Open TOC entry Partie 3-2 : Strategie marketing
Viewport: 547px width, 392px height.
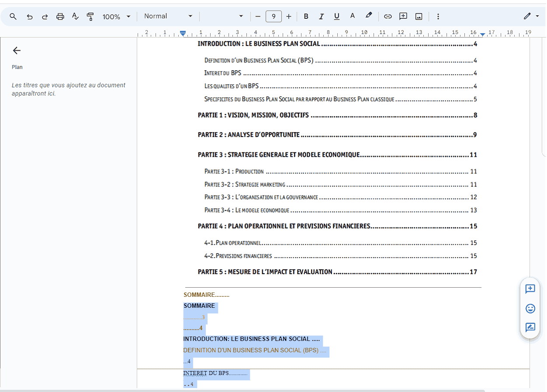[x=340, y=185]
